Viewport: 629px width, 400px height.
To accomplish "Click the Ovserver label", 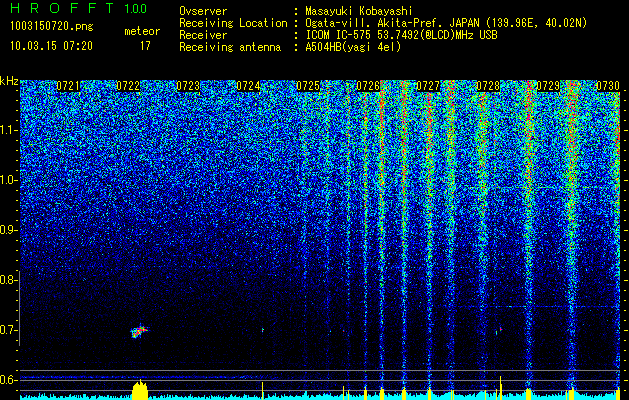I will point(203,11).
